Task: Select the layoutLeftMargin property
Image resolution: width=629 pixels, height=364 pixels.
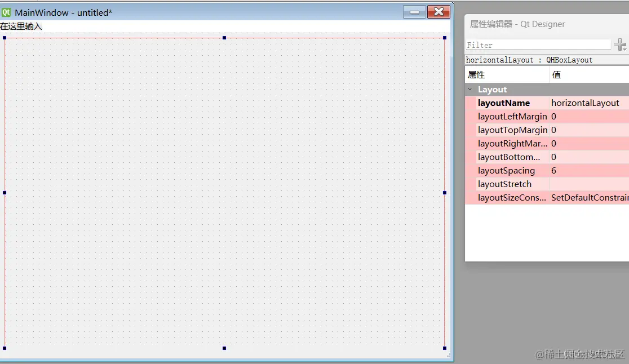Action: coord(512,117)
